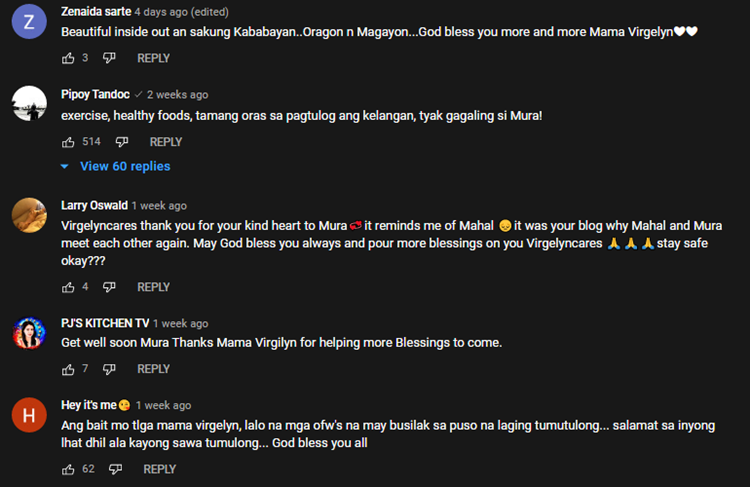Expand View 60 replies
This screenshot has width=750, height=487.
125,166
